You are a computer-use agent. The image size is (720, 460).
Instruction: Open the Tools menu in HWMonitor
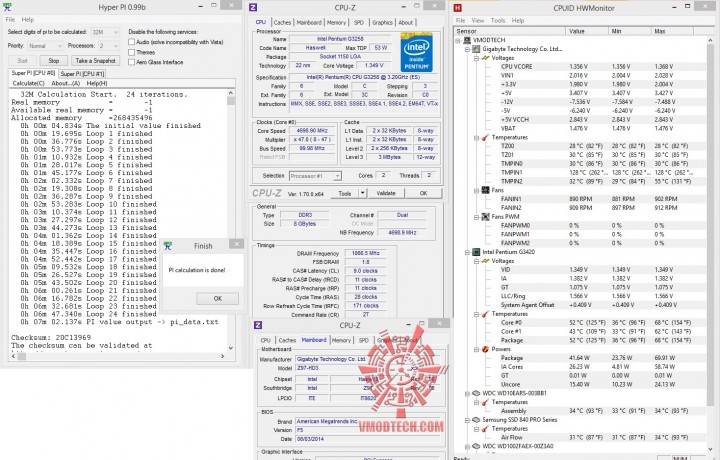(498, 21)
